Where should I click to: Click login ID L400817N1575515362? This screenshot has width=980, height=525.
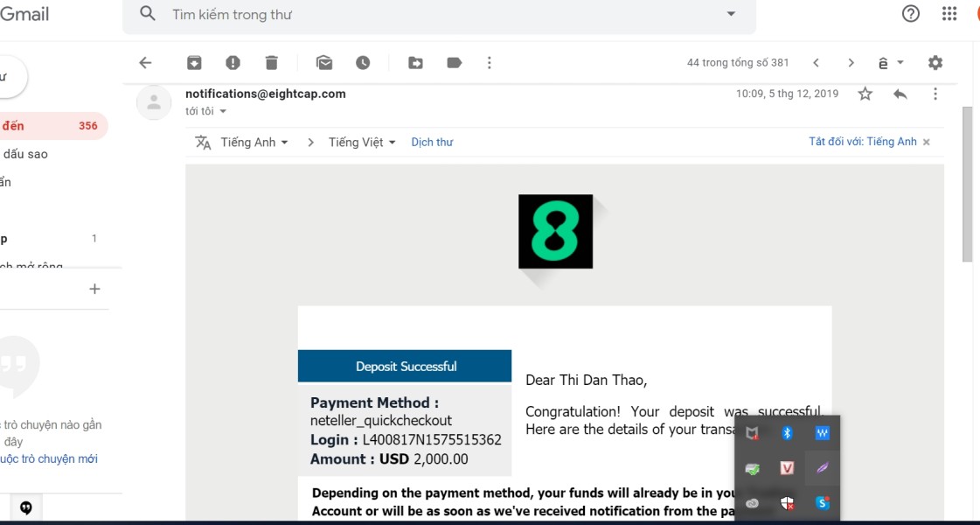[432, 440]
